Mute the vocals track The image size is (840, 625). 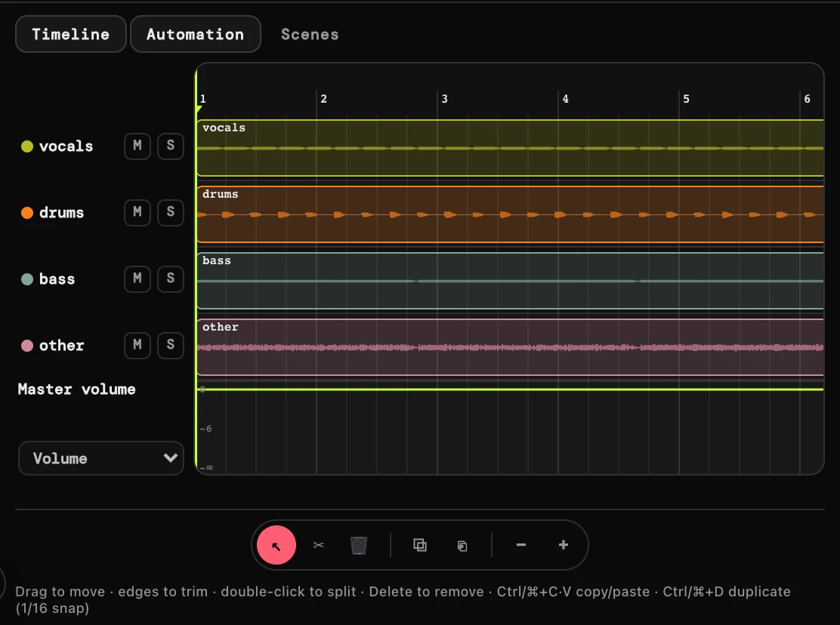[x=137, y=146]
